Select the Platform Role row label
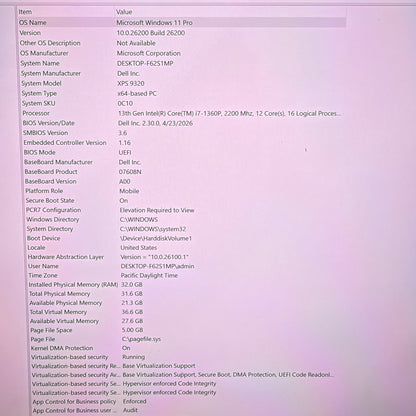Screen dimensions: 416x416 (44, 191)
